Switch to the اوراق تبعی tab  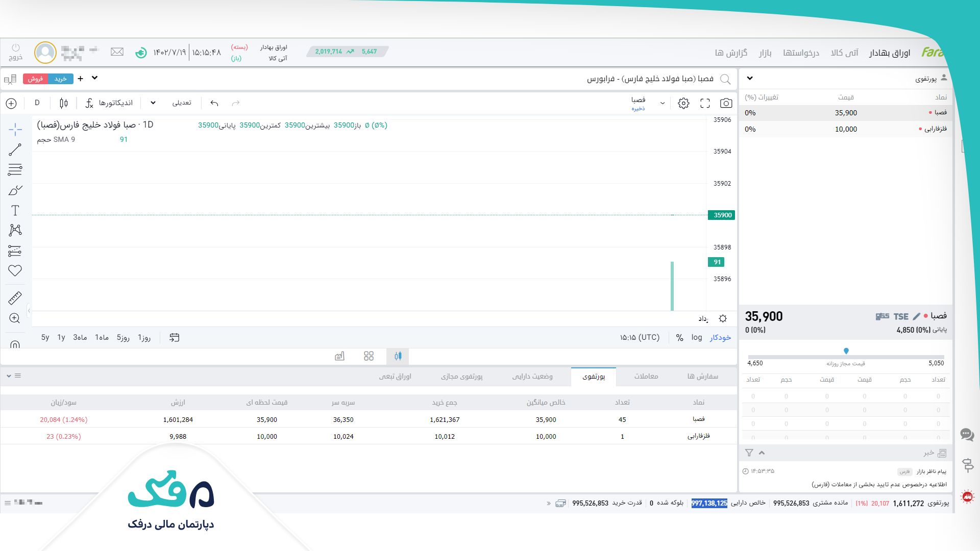point(395,377)
